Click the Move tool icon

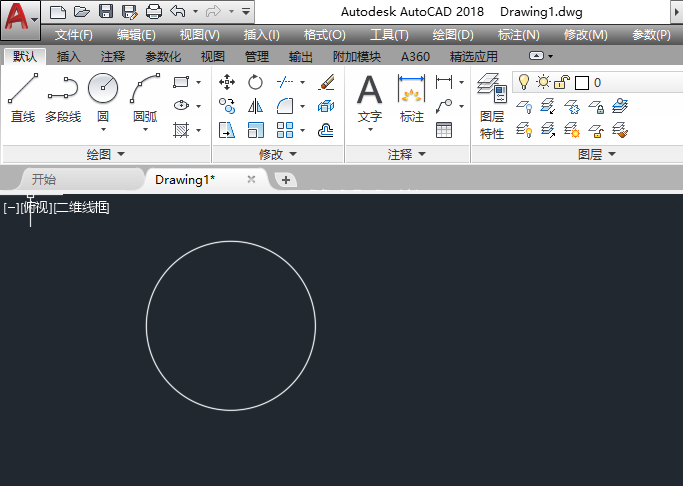[227, 82]
